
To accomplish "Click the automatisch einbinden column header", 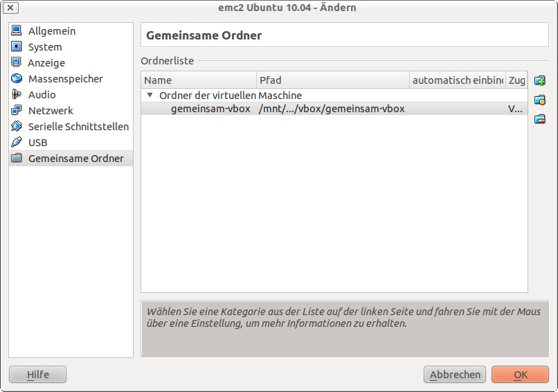I will tap(457, 80).
